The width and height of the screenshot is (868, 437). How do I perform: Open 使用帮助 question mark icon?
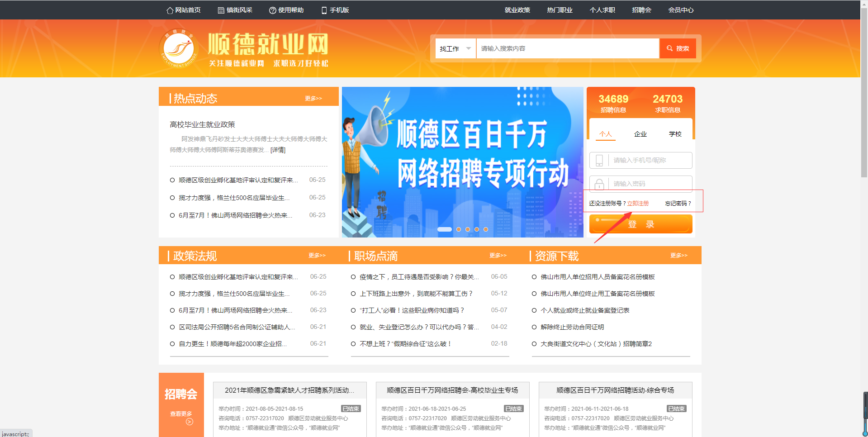272,10
